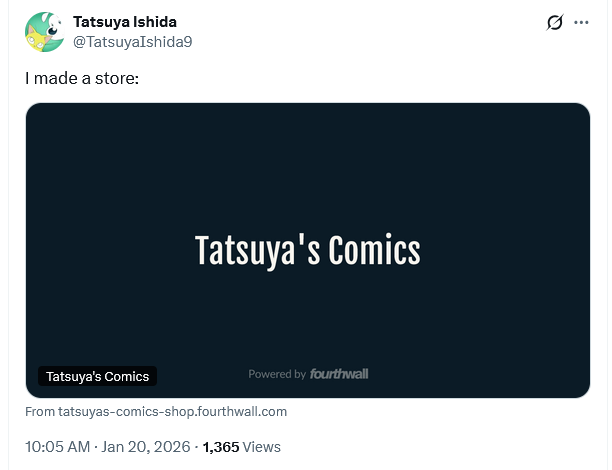Click the 1,365 view count number
The height and width of the screenshot is (470, 612).
[x=221, y=447]
